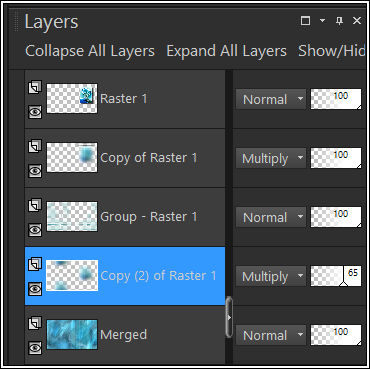The width and height of the screenshot is (370, 369).
Task: Open Multiply blend dropdown for Copy of Raster 1
Action: point(271,158)
